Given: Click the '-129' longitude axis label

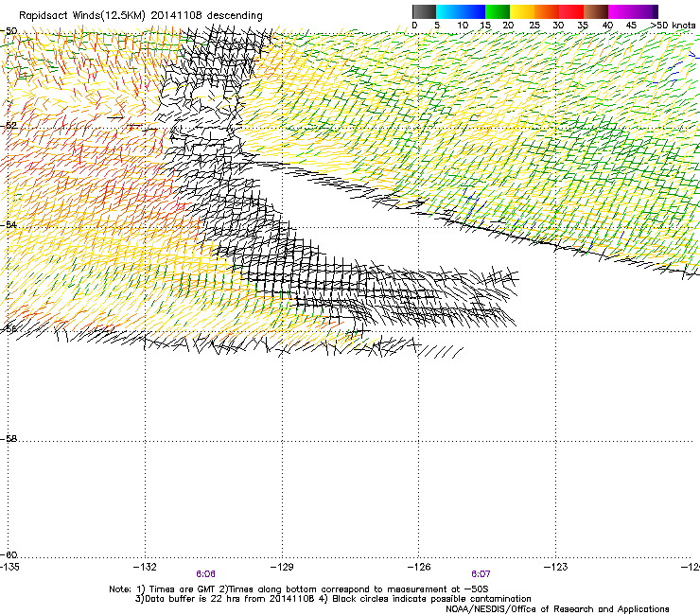Looking at the screenshot, I should pyautogui.click(x=282, y=567).
